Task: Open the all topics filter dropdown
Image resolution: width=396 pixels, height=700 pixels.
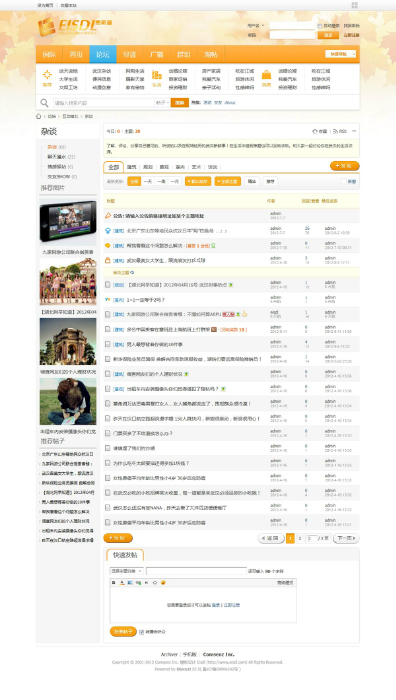Action: pyautogui.click(x=228, y=181)
